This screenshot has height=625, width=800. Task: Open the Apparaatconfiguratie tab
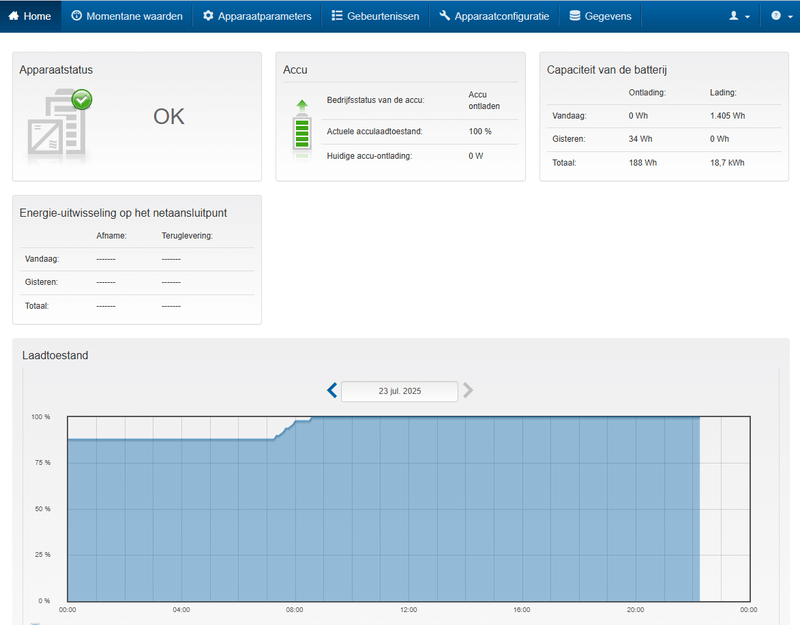494,16
